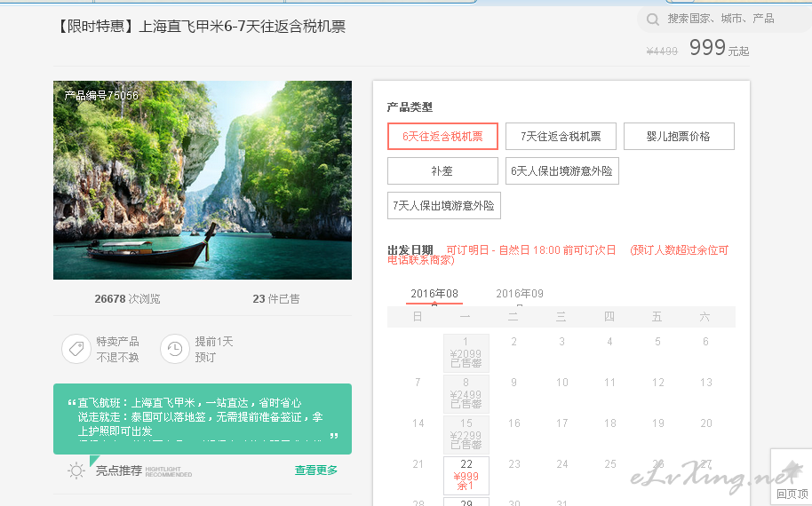The height and width of the screenshot is (506, 812).
Task: Select 6天往返含税机票 product type
Action: pos(442,136)
